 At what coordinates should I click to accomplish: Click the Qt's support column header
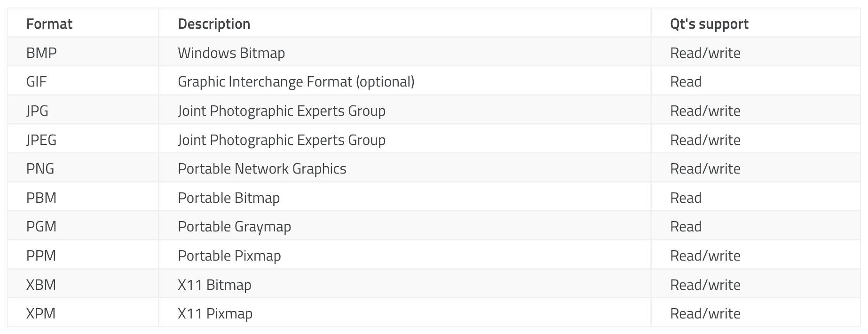click(709, 24)
